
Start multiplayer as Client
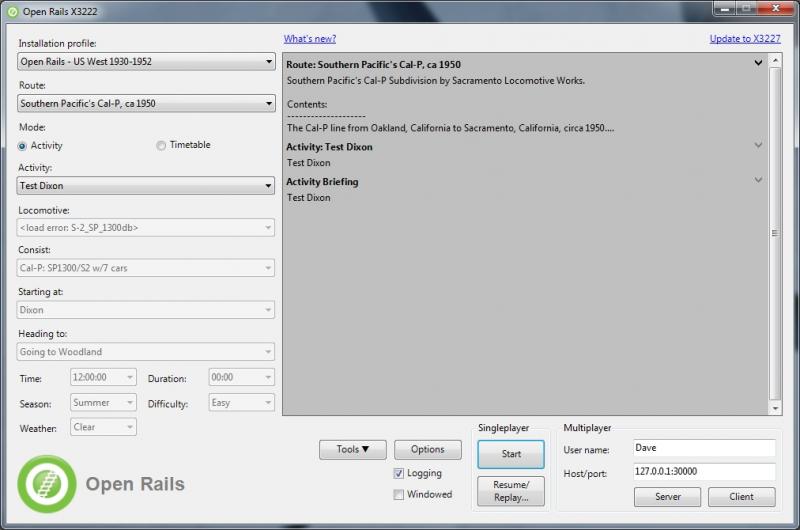(x=741, y=497)
